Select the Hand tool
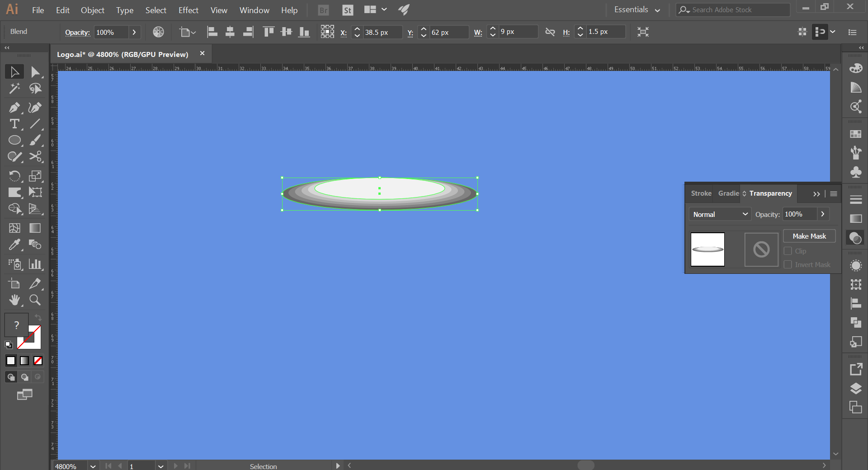Image resolution: width=868 pixels, height=470 pixels. click(14, 300)
